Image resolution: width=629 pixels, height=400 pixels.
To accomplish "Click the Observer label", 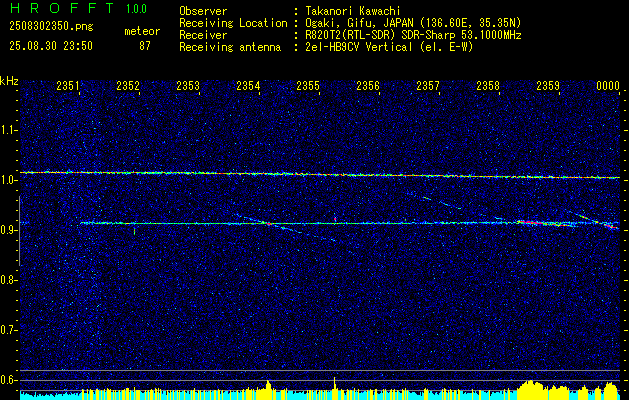I will click(x=203, y=11).
